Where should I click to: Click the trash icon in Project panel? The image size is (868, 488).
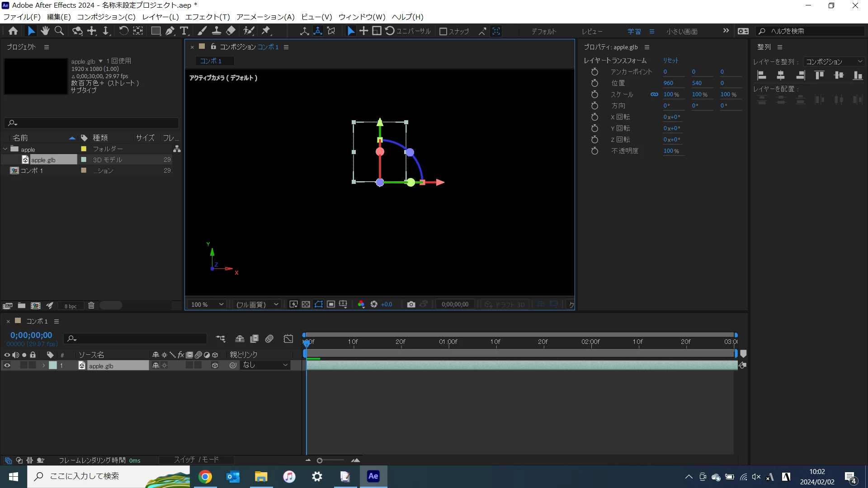pos(91,306)
